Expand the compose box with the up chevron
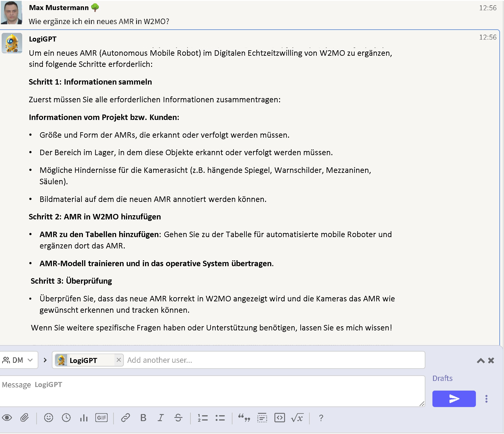 tap(481, 360)
